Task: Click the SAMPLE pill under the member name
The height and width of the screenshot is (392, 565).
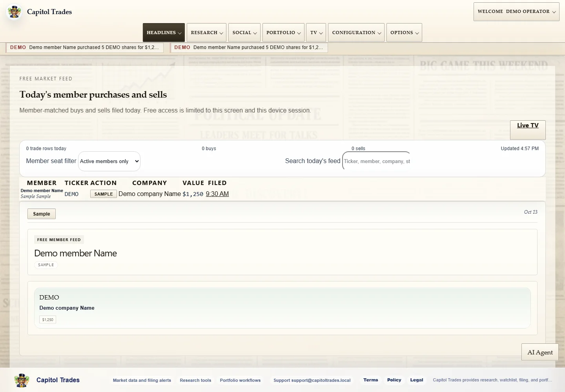Action: pos(46,265)
